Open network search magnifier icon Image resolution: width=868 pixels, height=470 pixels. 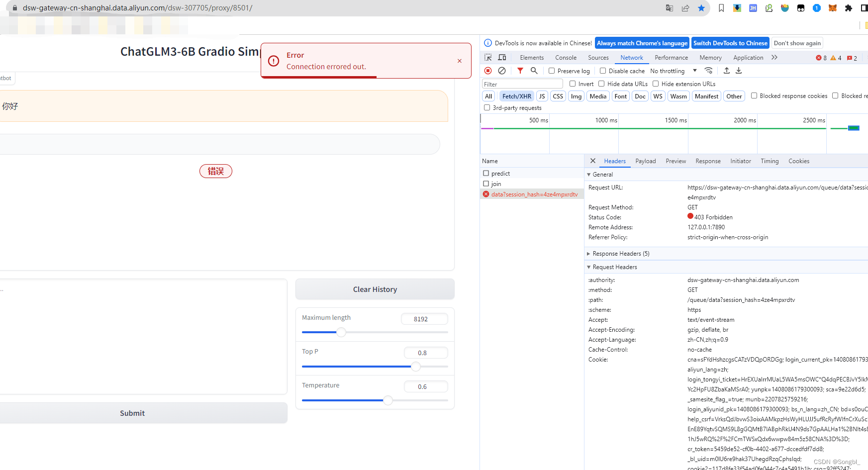click(534, 71)
